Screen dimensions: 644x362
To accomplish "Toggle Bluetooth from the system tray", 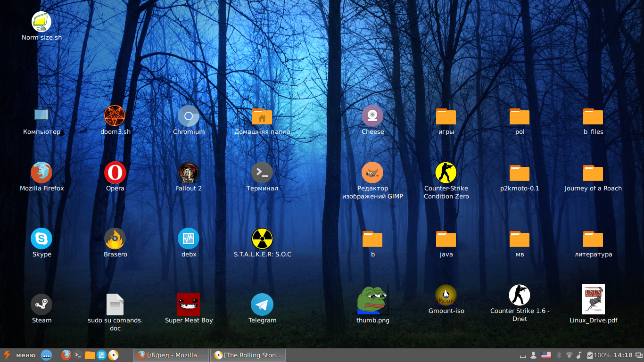I will (559, 355).
